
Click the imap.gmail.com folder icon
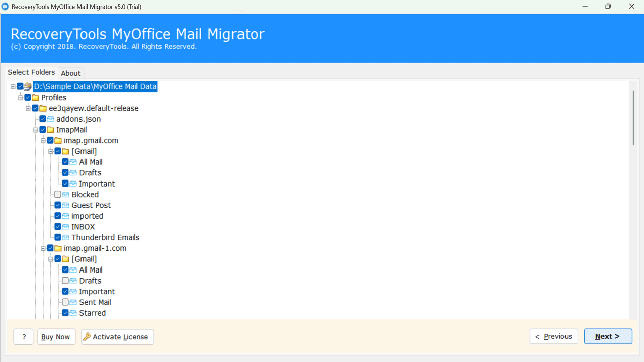click(58, 141)
